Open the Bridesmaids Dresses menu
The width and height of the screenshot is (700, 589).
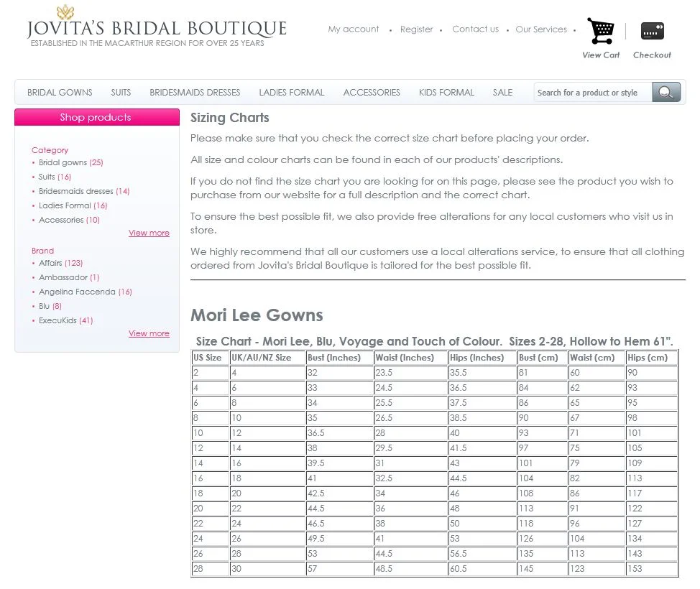pyautogui.click(x=195, y=93)
